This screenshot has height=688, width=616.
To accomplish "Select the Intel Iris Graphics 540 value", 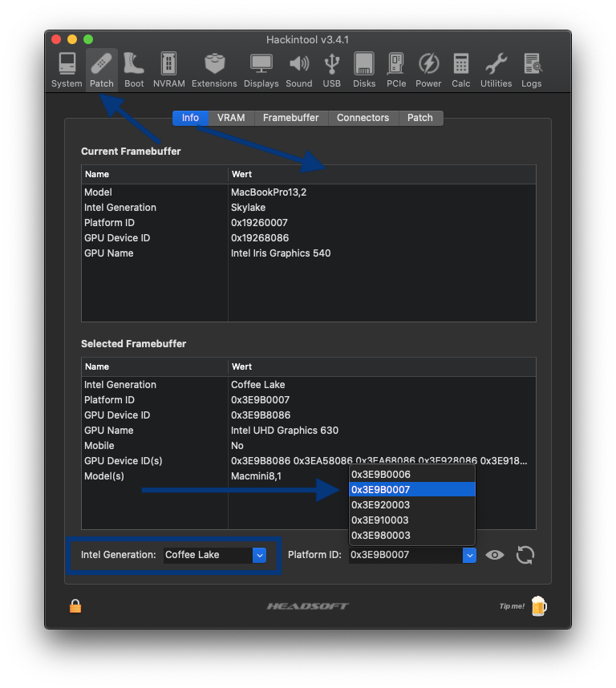I will pyautogui.click(x=281, y=253).
